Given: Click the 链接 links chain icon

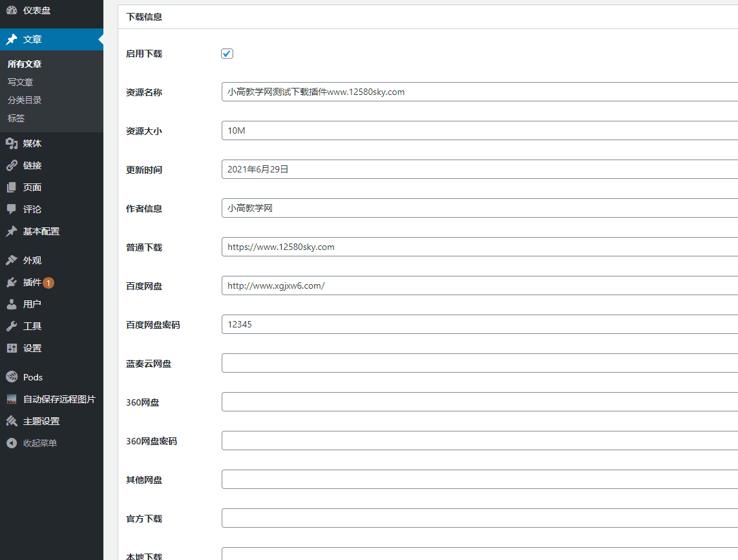Looking at the screenshot, I should point(12,165).
